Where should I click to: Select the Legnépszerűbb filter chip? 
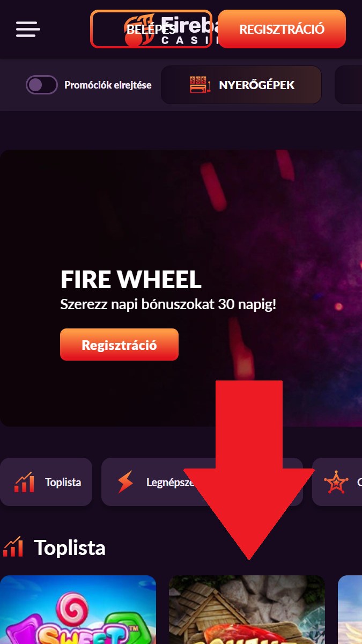pos(202,482)
